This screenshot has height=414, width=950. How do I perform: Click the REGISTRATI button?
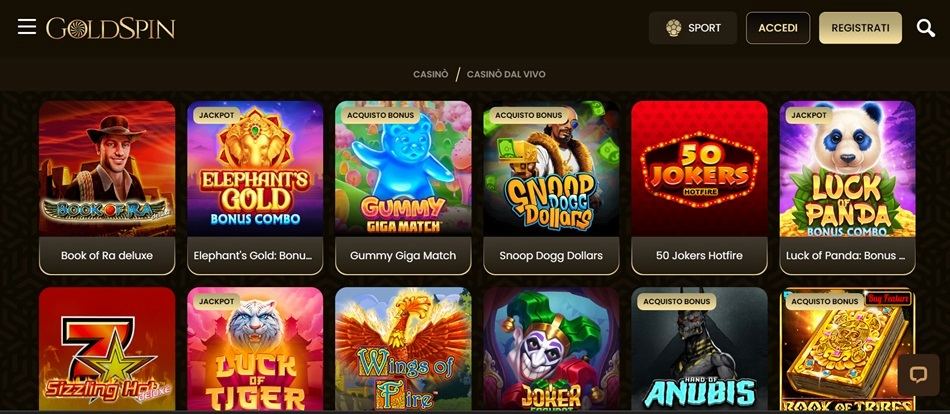coord(860,28)
